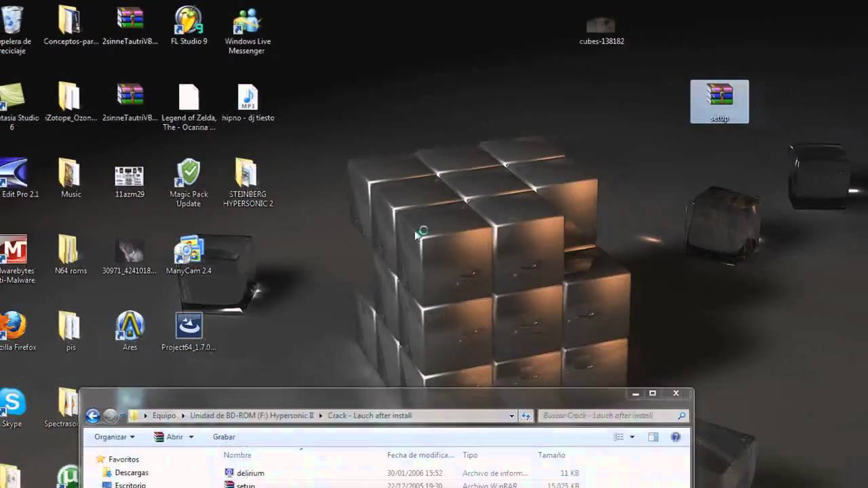868x488 pixels.
Task: Select the Skype desktop shortcut
Action: click(x=12, y=409)
